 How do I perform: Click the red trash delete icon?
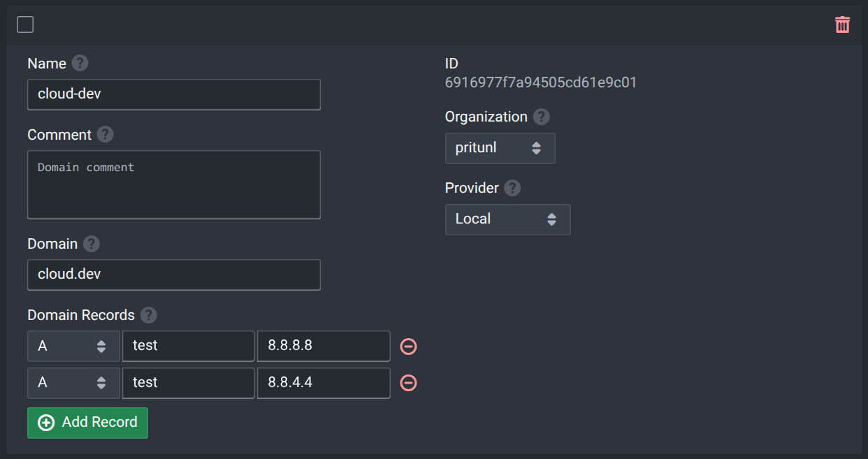[842, 25]
